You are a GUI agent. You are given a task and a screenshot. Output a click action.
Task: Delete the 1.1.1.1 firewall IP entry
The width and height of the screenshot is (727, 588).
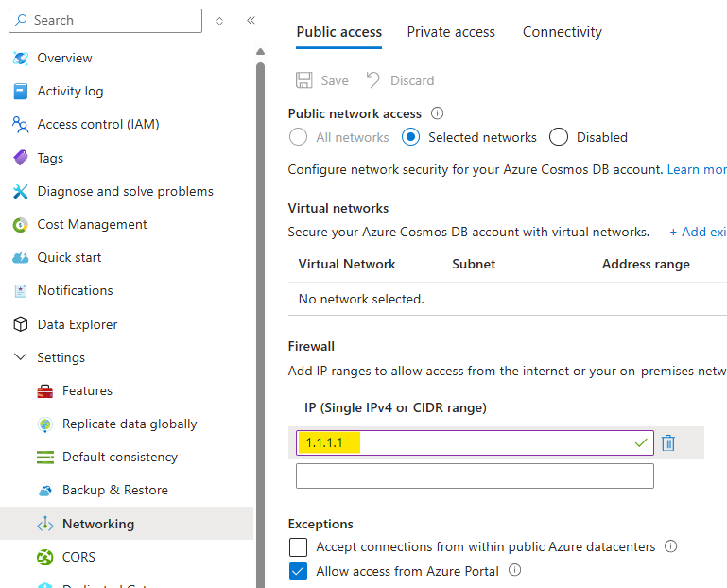click(668, 442)
